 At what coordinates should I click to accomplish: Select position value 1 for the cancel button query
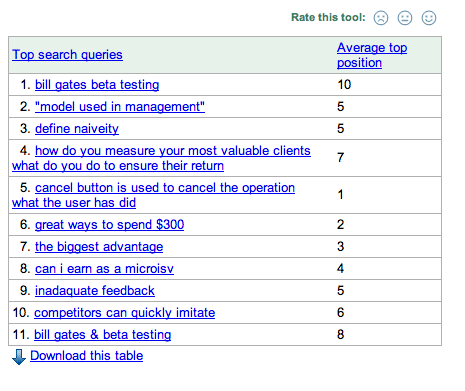340,194
